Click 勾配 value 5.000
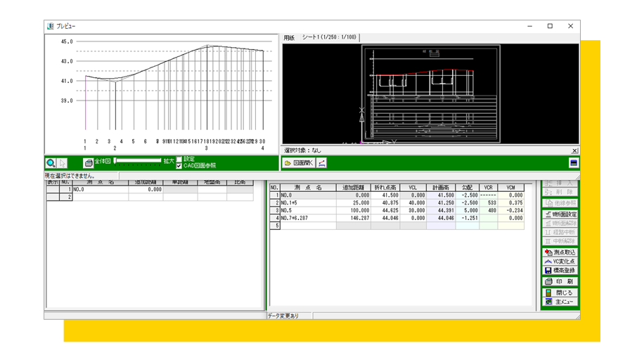 pos(468,211)
